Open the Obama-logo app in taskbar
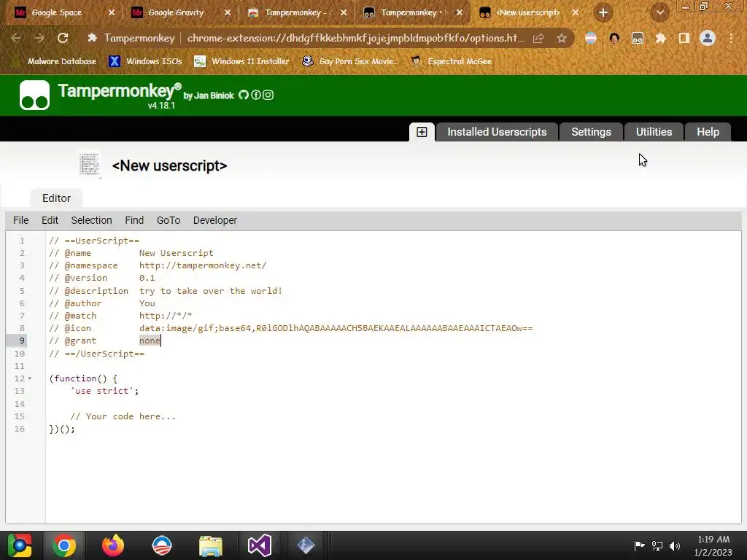747x560 pixels. coord(161,545)
